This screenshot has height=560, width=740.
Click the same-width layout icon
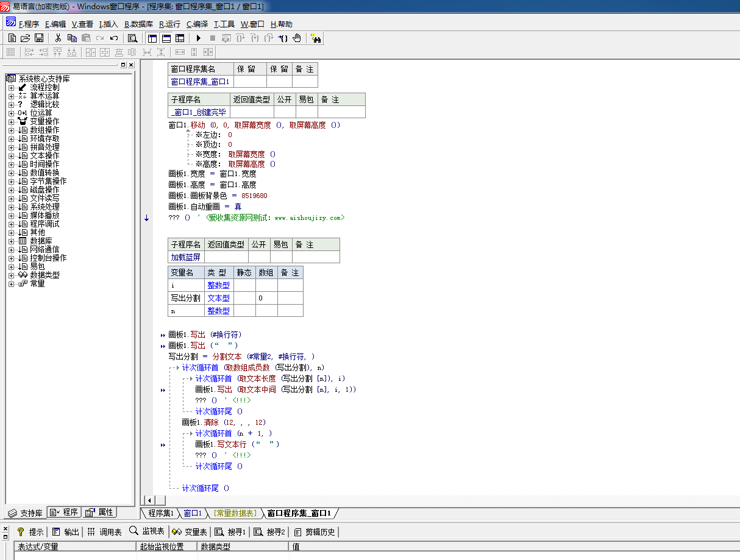click(x=180, y=52)
